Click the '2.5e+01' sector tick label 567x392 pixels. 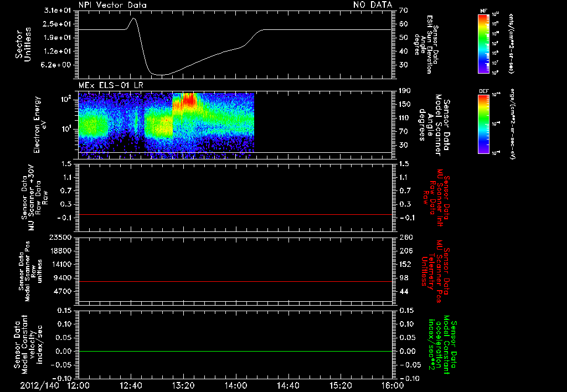click(x=58, y=24)
